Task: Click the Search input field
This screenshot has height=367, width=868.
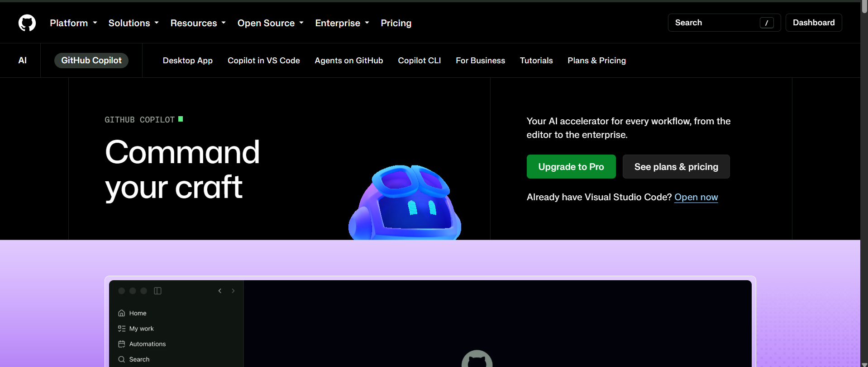Action: tap(724, 23)
